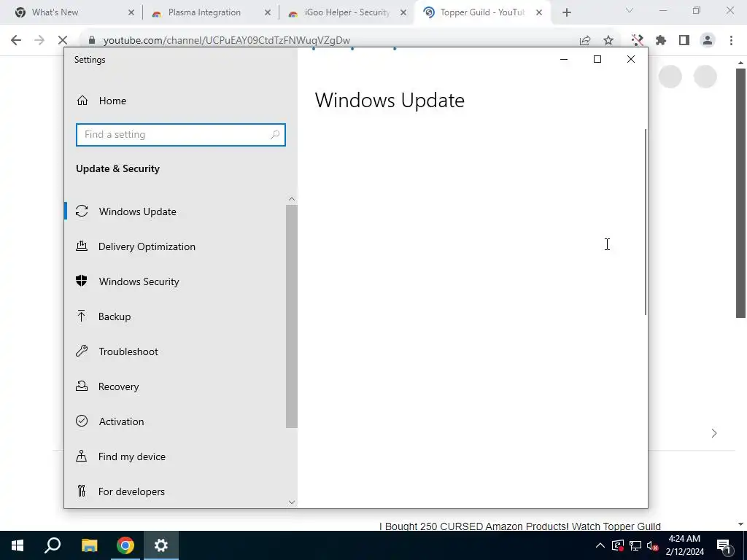Click the Backup upload arrow icon
This screenshot has height=560, width=747.
[x=82, y=316]
